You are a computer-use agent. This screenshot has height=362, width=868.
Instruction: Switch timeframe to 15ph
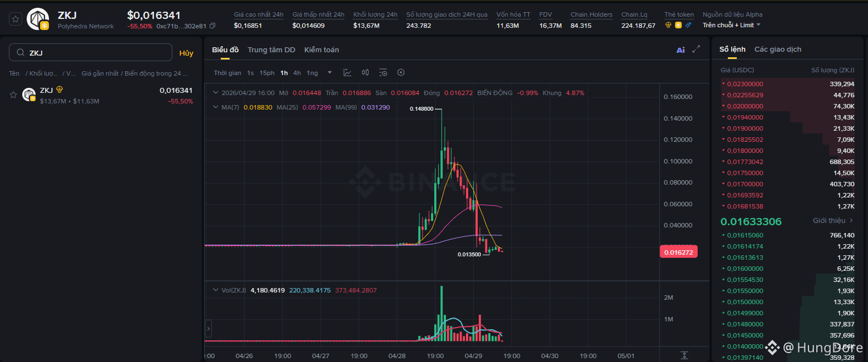[267, 73]
